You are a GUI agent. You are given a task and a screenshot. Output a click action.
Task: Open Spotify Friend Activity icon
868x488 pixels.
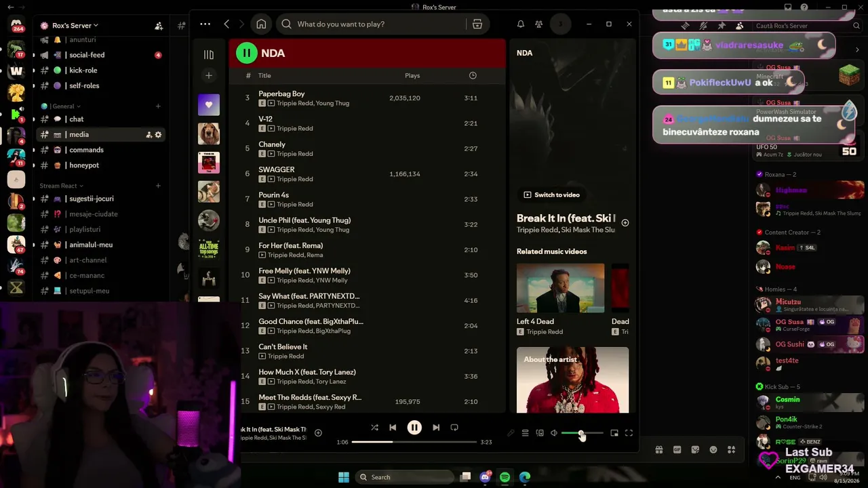coord(538,24)
